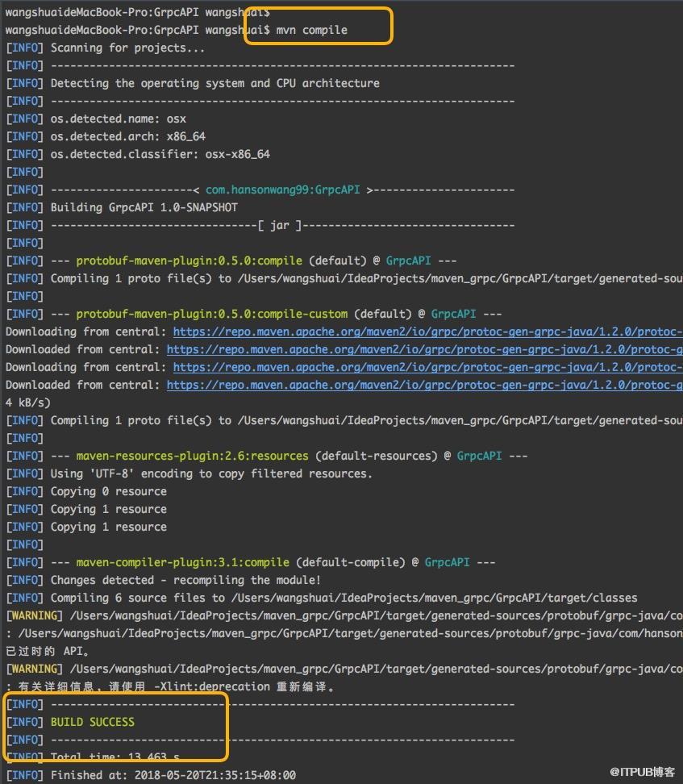The image size is (683, 784).
Task: Click protobuf-maven-plugin:0.5.0:compile-custom text
Action: [x=211, y=314]
